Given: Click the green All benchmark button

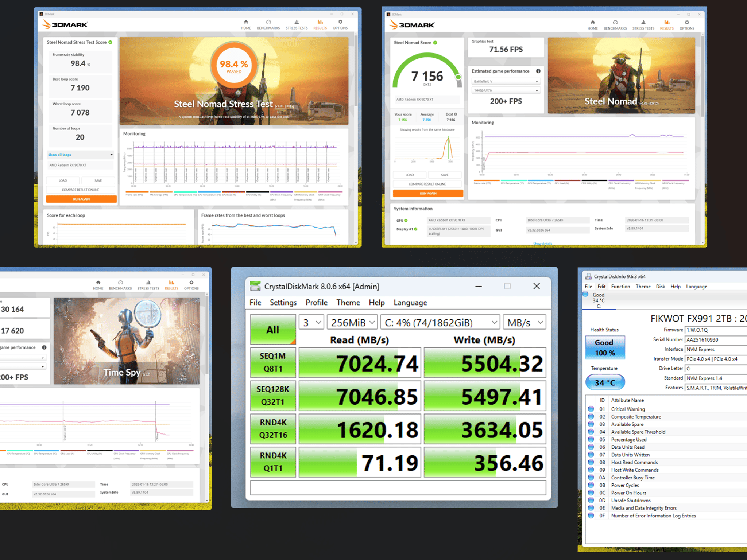Looking at the screenshot, I should tap(273, 329).
